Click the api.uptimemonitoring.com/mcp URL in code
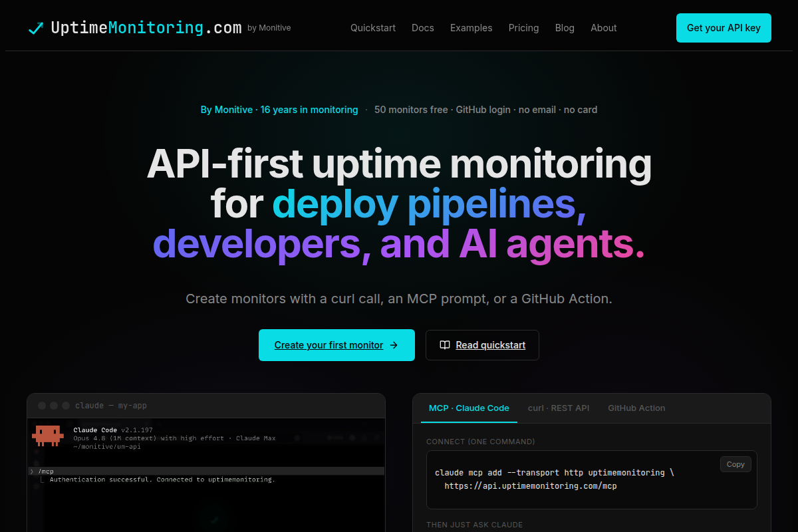The height and width of the screenshot is (532, 798). click(531, 486)
